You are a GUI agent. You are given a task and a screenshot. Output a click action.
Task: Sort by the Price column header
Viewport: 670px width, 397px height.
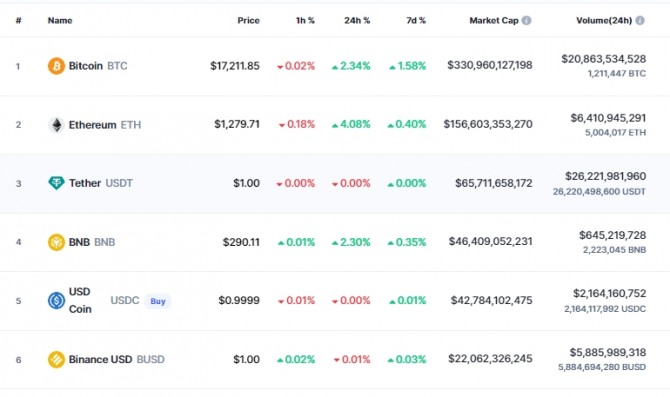(248, 21)
